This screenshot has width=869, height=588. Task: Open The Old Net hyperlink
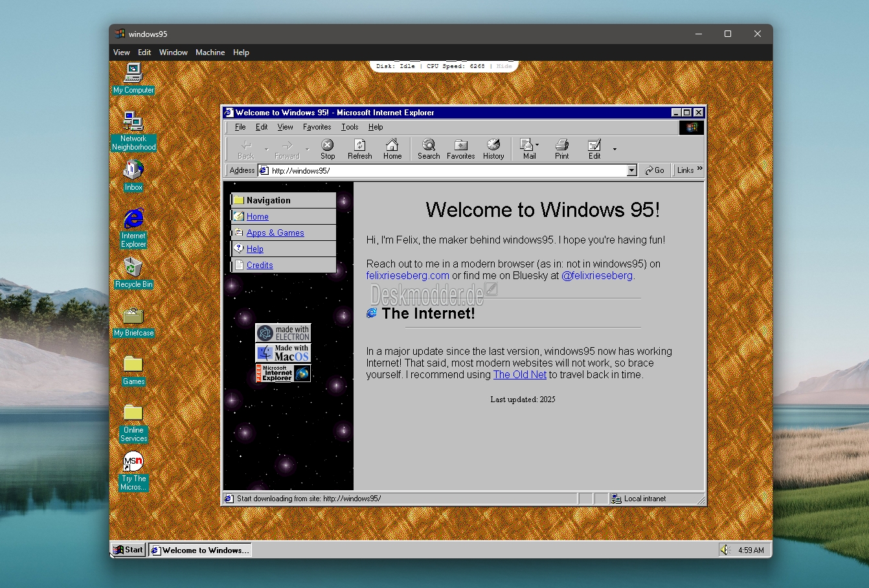(x=520, y=374)
